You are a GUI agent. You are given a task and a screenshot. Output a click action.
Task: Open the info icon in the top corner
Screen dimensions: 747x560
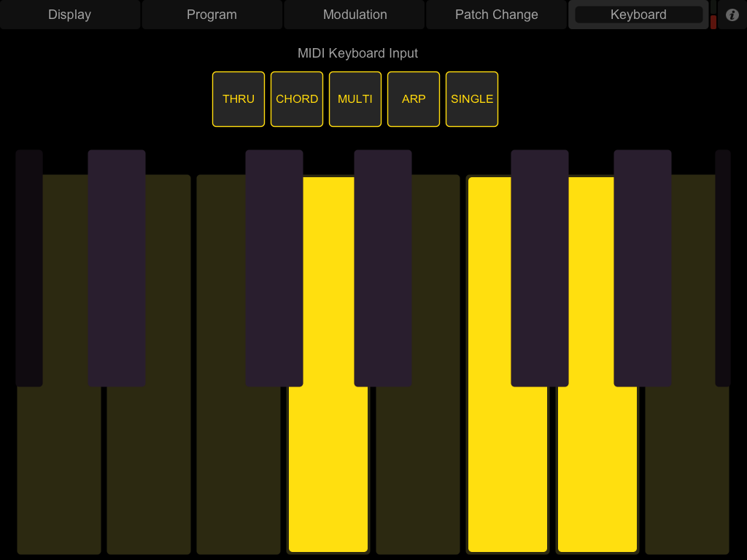732,15
